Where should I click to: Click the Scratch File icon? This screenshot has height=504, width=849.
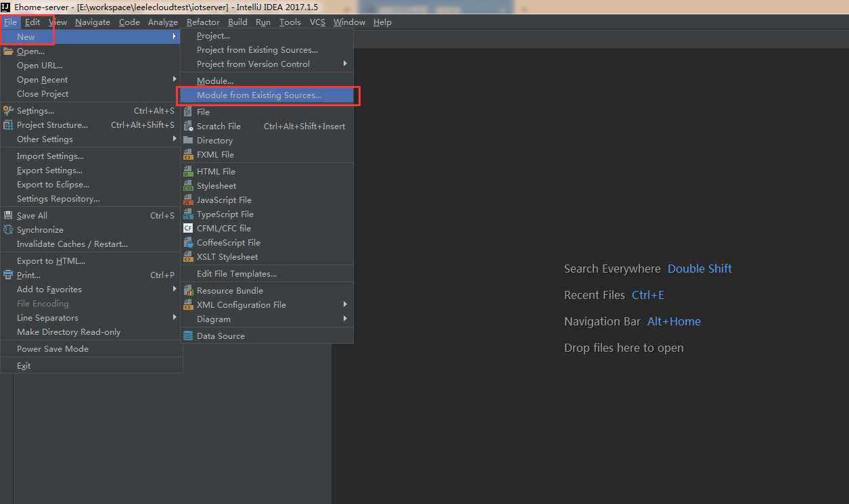pyautogui.click(x=188, y=126)
